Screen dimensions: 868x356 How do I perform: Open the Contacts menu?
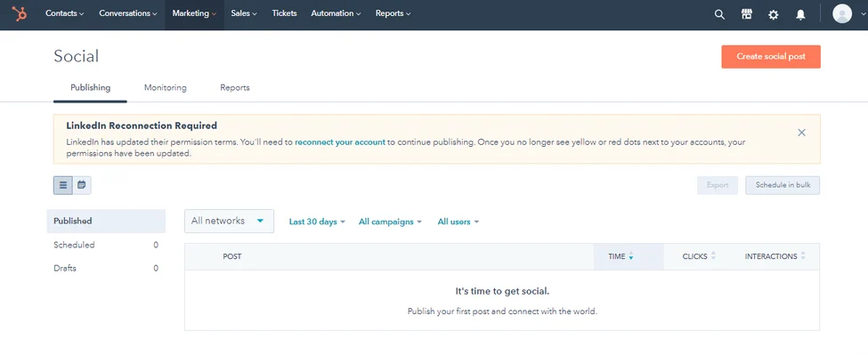coord(65,13)
